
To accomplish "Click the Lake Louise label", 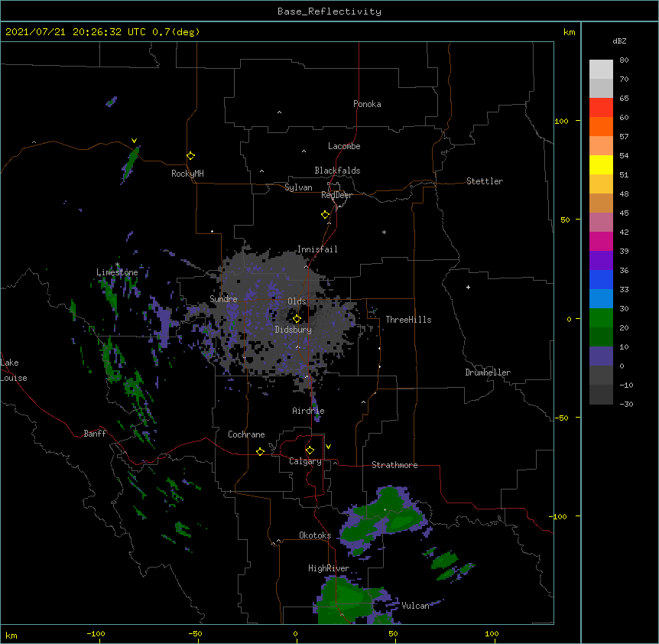I will pos(14,370).
